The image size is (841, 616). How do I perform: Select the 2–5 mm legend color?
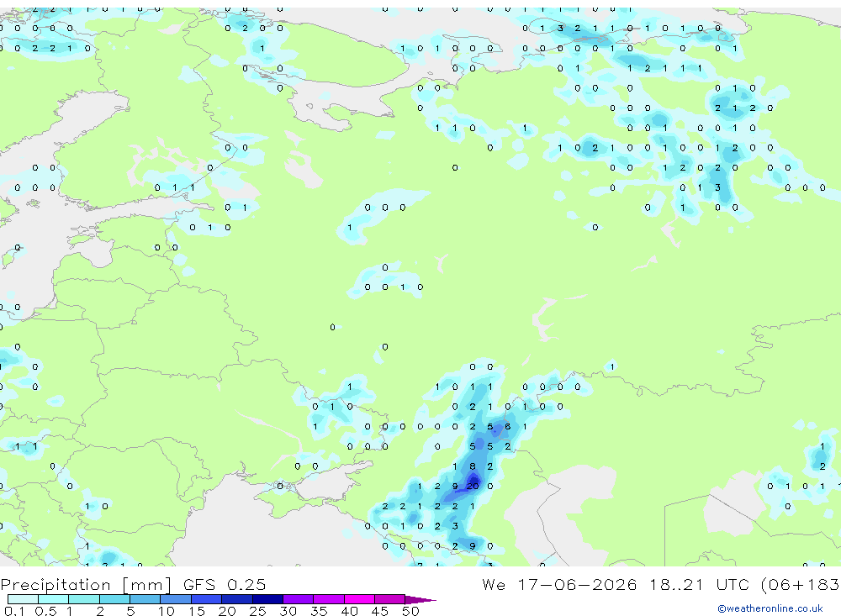pos(114,599)
